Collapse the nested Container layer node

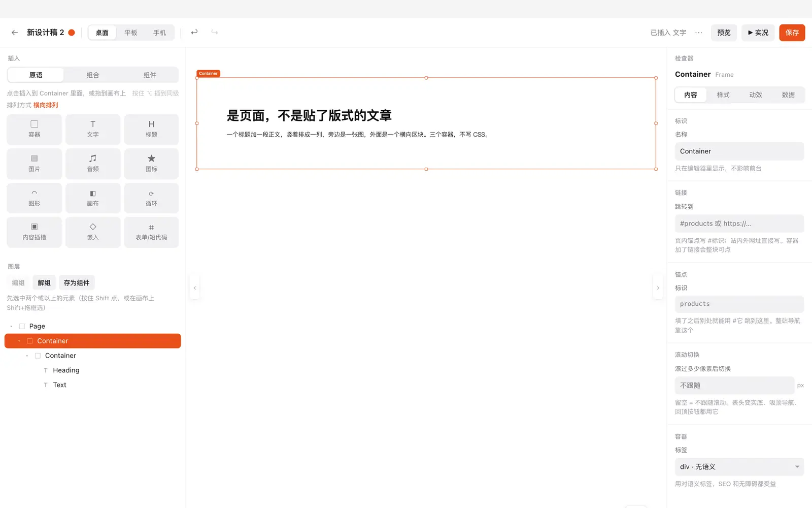pyautogui.click(x=27, y=356)
